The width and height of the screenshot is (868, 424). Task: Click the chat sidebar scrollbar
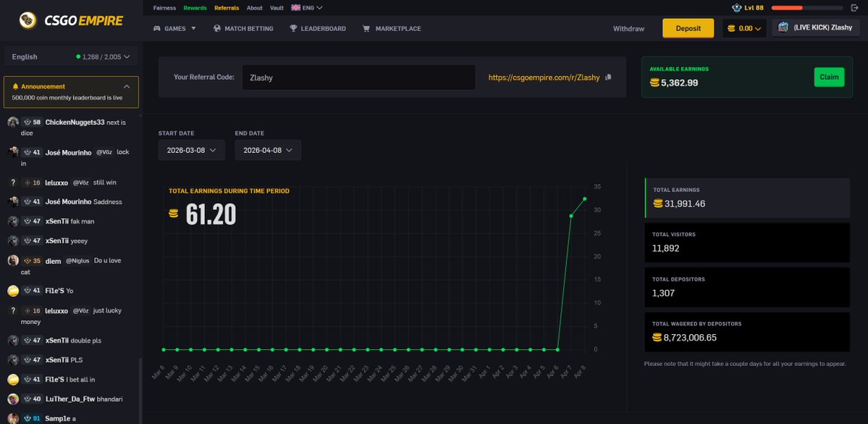[140, 391]
